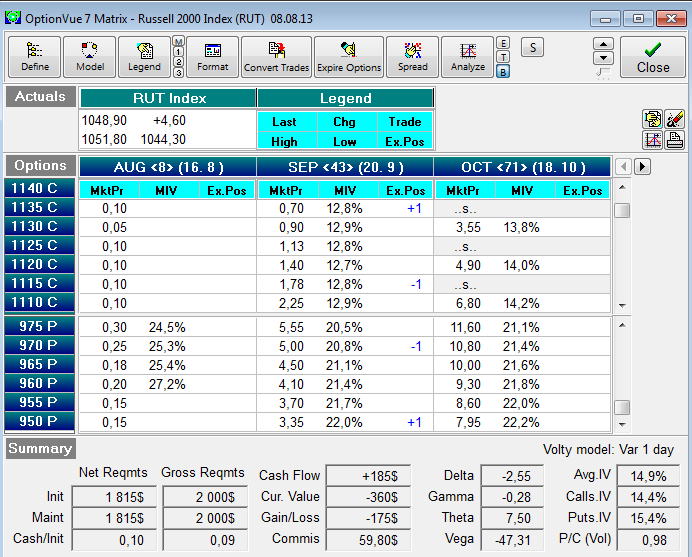This screenshot has height=557, width=692.
Task: Click the calls scrollbar thumb
Action: (622, 210)
